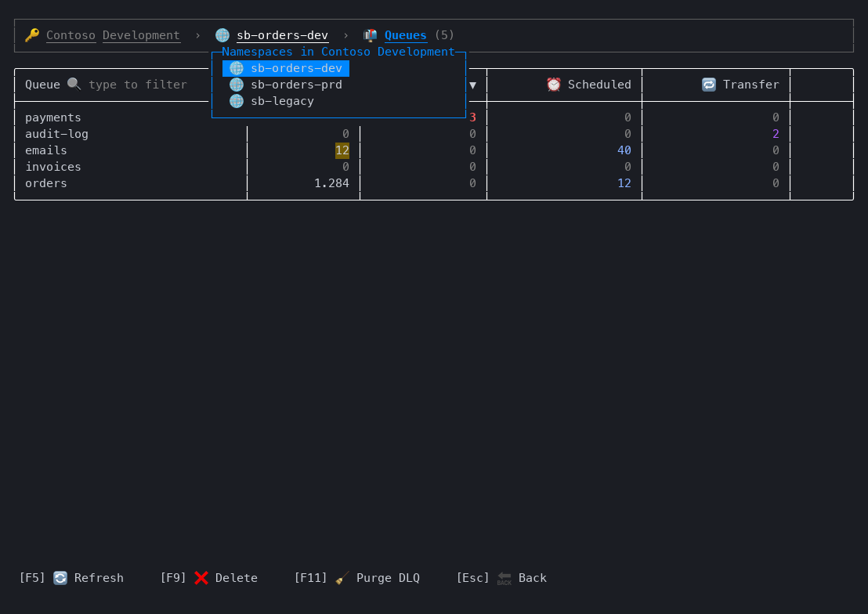The image size is (868, 614).
Task: Click the Refresh icon in footer
Action: click(x=60, y=577)
